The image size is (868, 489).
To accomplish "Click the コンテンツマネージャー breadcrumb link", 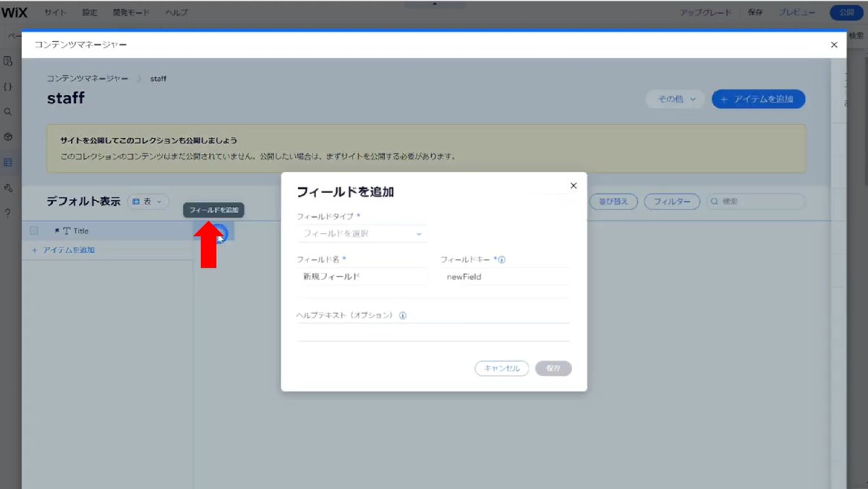I will tap(88, 78).
